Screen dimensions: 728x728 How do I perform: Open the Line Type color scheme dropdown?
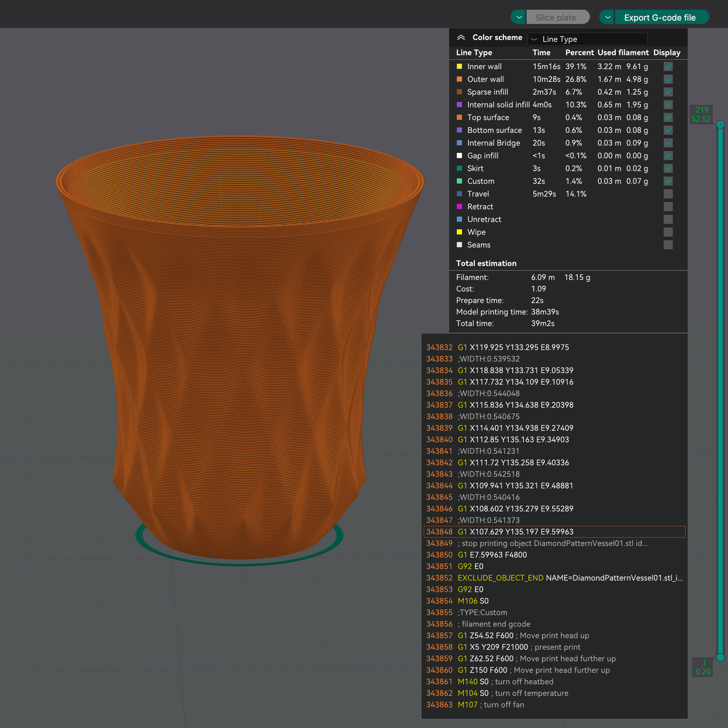[587, 39]
